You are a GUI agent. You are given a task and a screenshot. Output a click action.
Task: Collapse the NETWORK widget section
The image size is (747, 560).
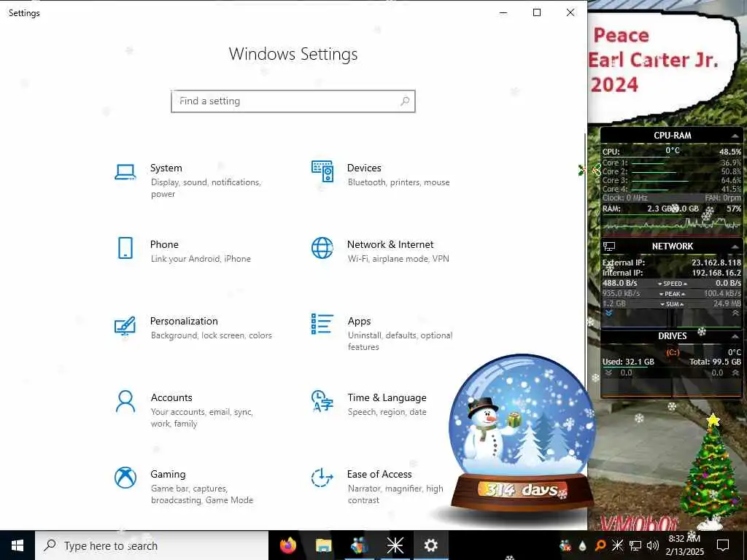735,246
